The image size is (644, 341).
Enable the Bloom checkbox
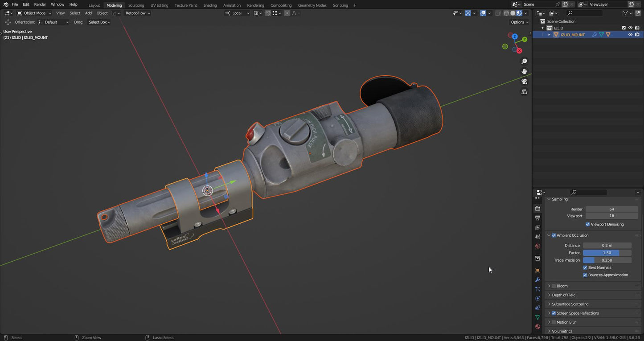554,286
